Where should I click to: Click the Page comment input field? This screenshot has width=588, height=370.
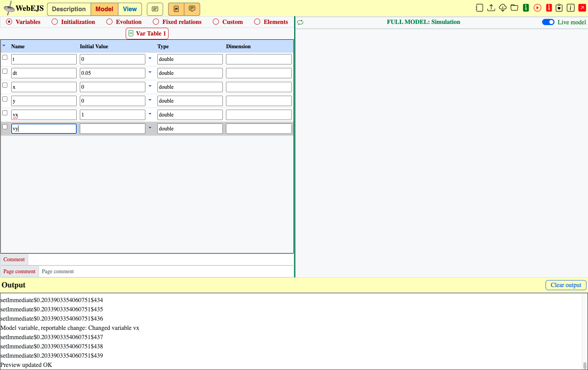click(166, 272)
